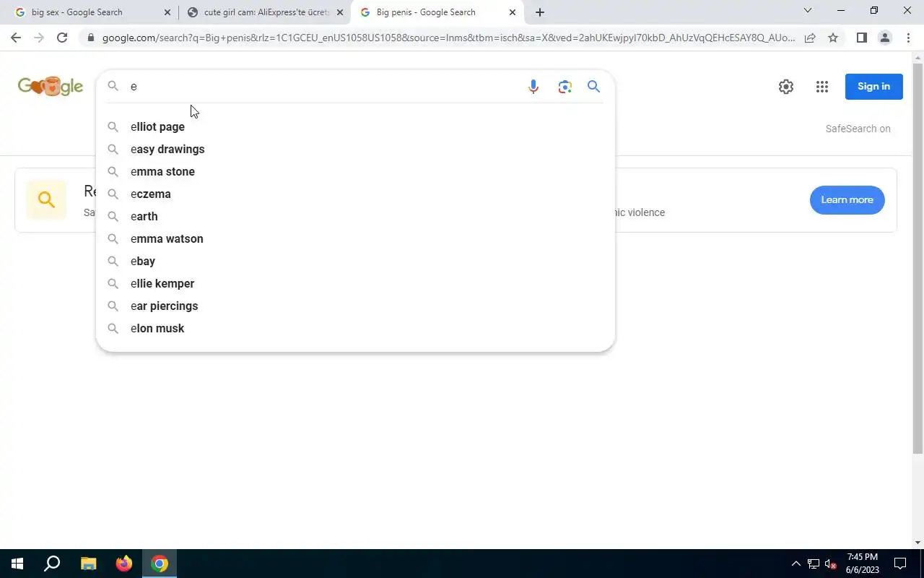Open the taskbar clock showing 7:45 PM
Screen dimensions: 924x578
(863, 564)
